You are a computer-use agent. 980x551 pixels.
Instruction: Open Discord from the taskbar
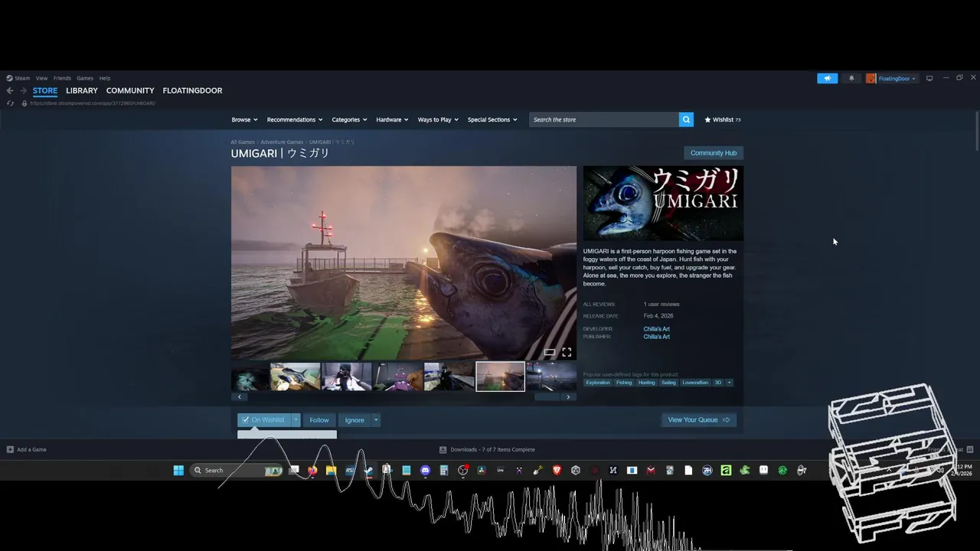click(426, 470)
